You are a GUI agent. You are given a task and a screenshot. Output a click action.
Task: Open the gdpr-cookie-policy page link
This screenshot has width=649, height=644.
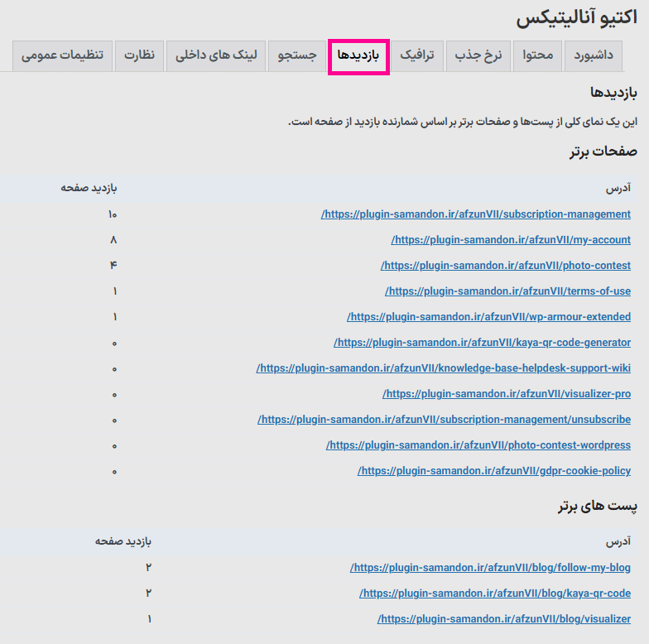coord(494,471)
